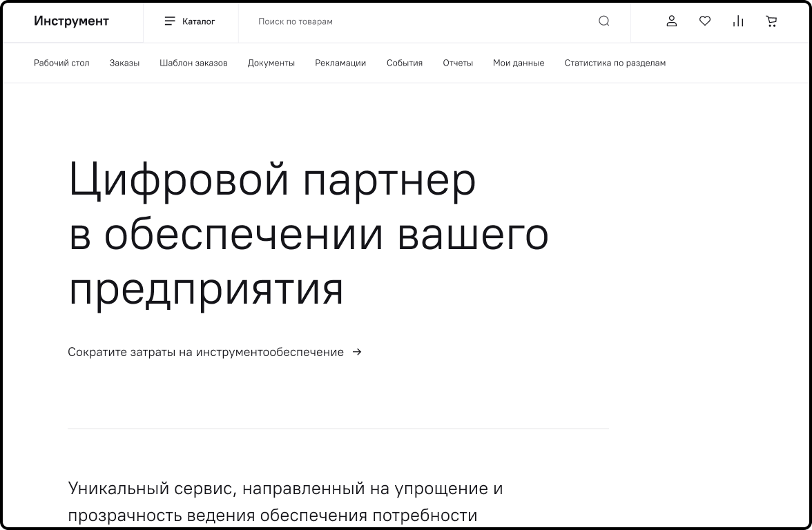Open favorites via the heart icon
Image resolution: width=812 pixels, height=530 pixels.
pos(705,21)
